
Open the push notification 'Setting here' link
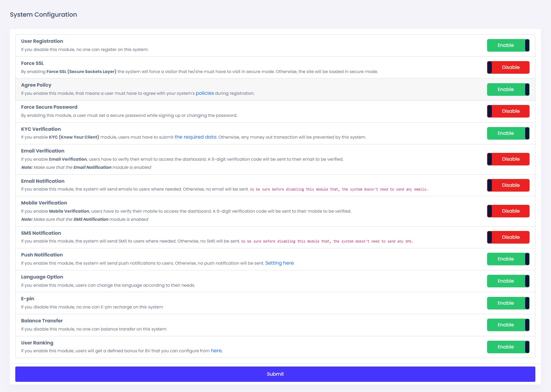[x=279, y=263]
